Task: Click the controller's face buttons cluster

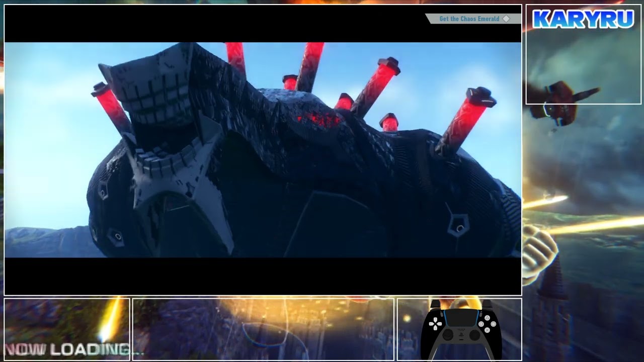Action: [x=487, y=324]
